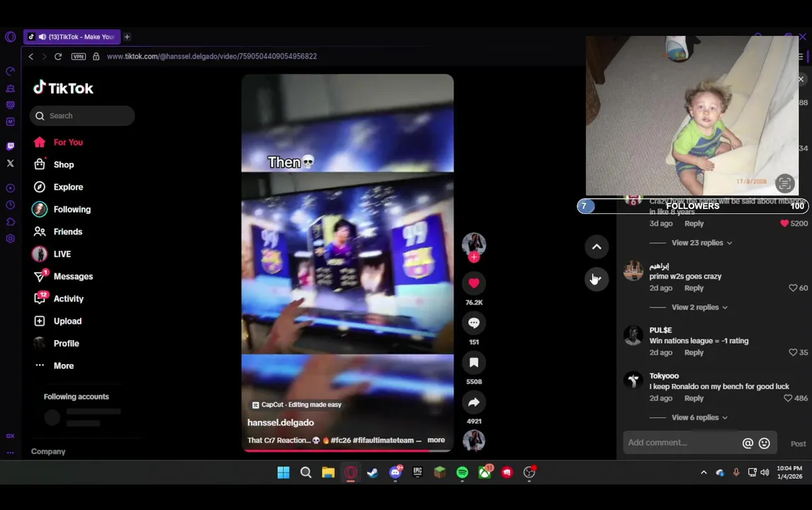Expand View 6 replies
This screenshot has height=510, width=812.
click(x=699, y=418)
